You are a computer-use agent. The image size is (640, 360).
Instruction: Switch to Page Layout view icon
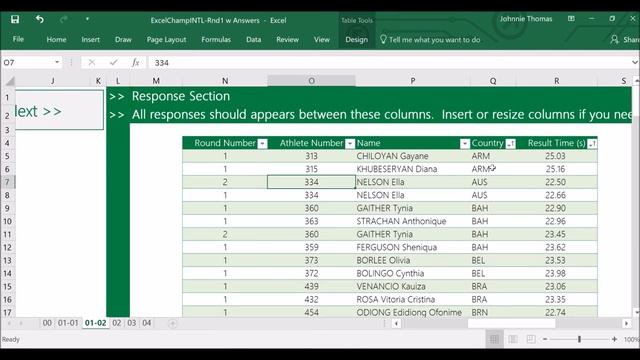pyautogui.click(x=513, y=339)
